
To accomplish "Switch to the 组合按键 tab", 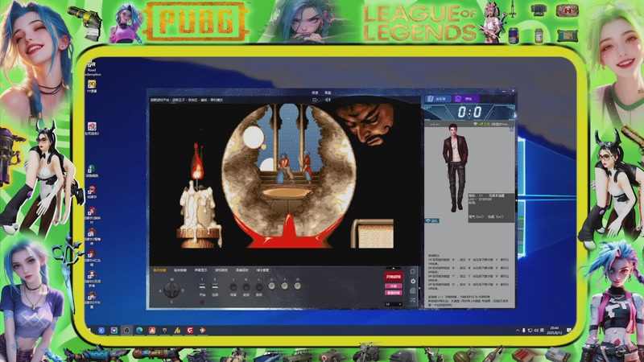I will click(180, 270).
